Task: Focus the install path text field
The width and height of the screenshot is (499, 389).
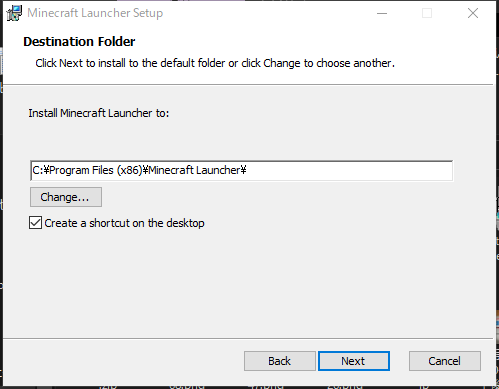Action: click(x=241, y=171)
